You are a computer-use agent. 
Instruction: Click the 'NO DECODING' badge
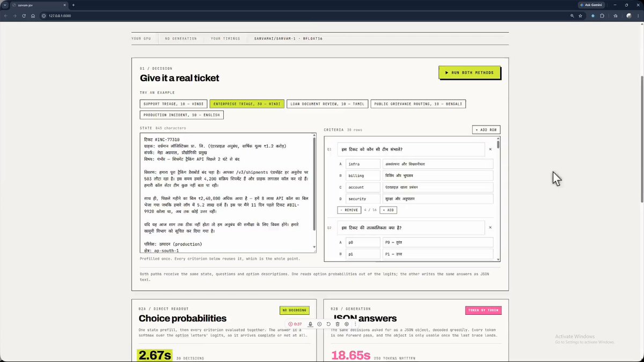point(295,310)
